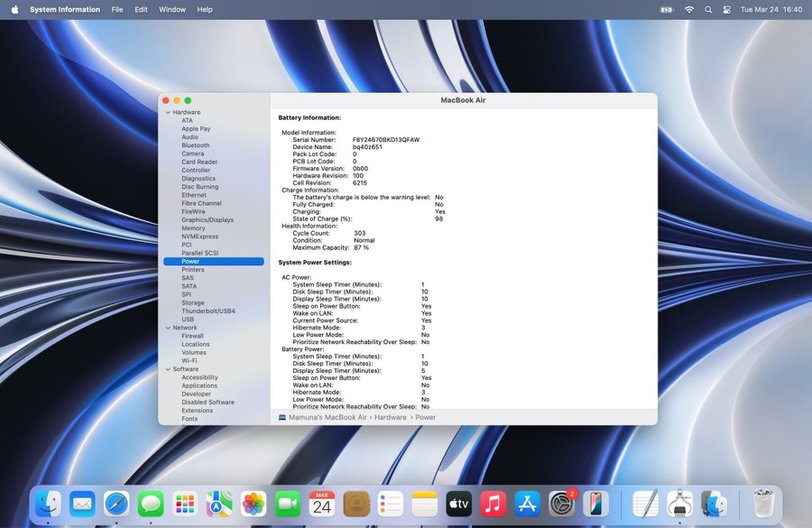Click Mamuna's MacBook Air in path bar

(x=328, y=417)
